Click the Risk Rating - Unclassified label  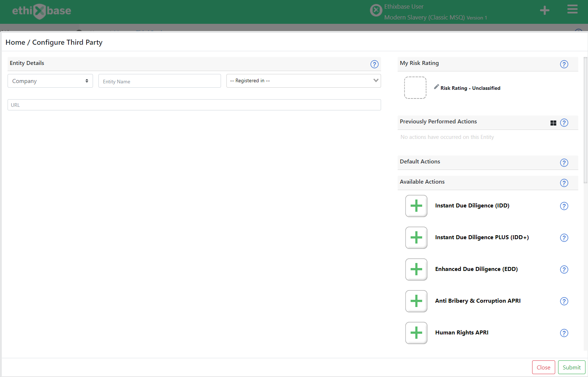click(470, 88)
